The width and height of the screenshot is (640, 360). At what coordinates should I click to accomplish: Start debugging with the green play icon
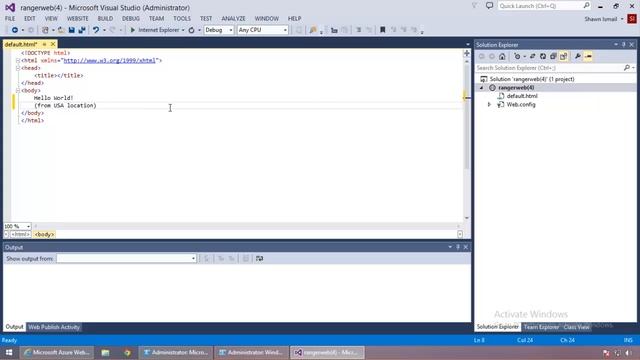[133, 30]
